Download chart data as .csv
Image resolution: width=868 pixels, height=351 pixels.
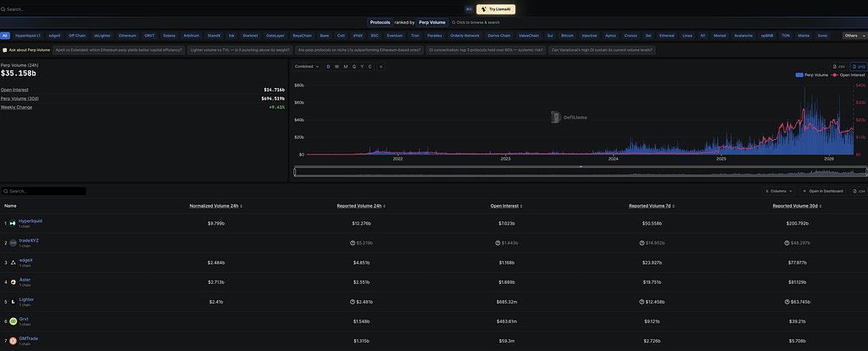click(x=839, y=66)
